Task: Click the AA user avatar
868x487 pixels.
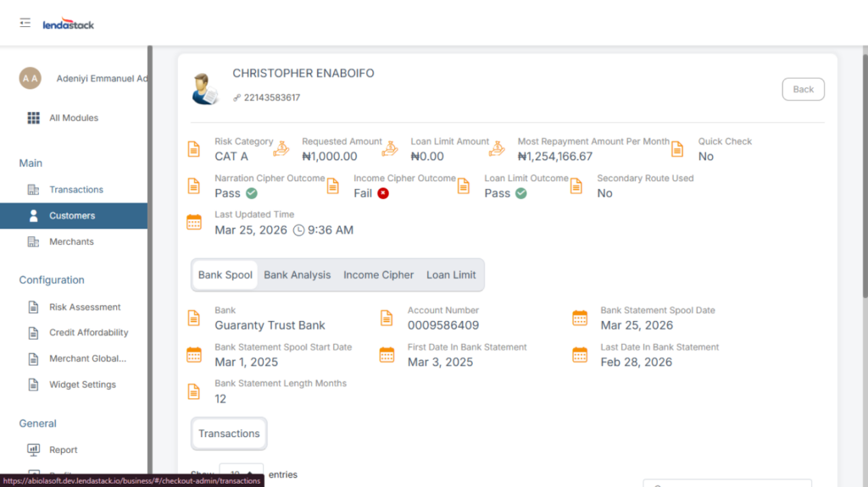Action: click(31, 79)
